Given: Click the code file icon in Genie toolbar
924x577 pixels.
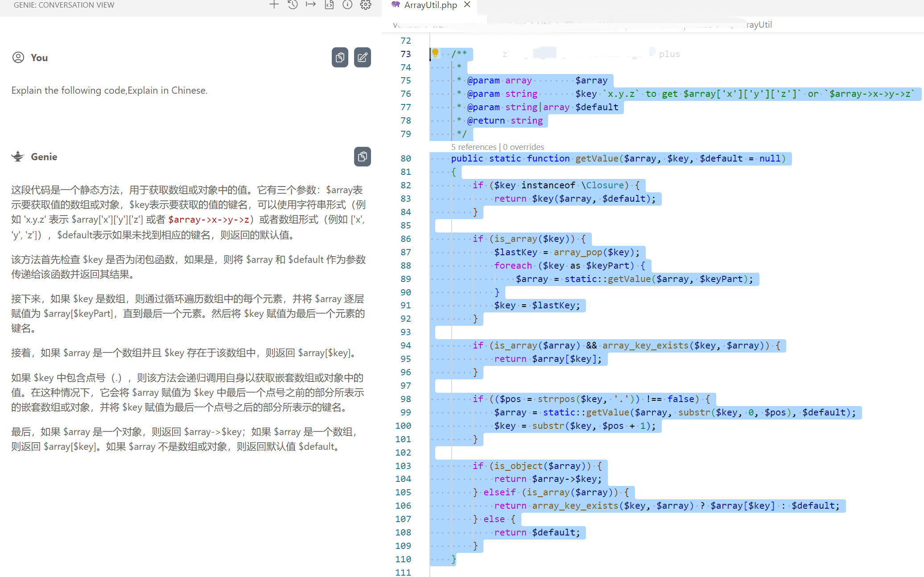Looking at the screenshot, I should click(329, 5).
